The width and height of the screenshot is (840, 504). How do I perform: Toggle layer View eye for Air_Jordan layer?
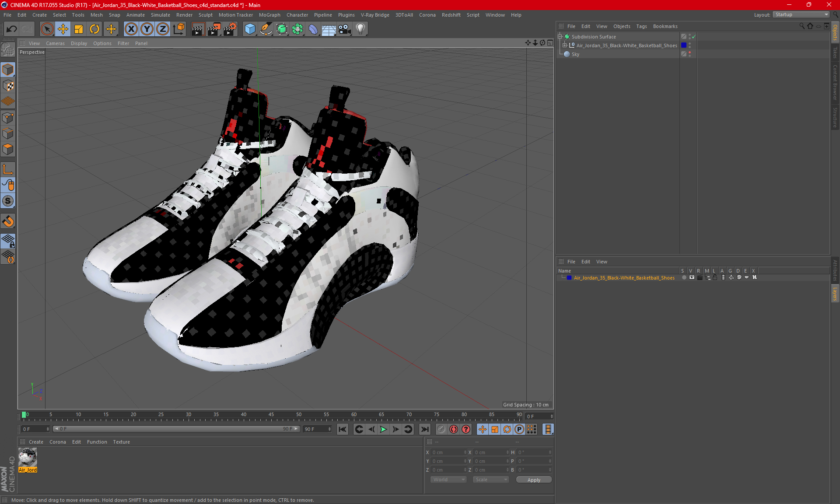(x=692, y=277)
